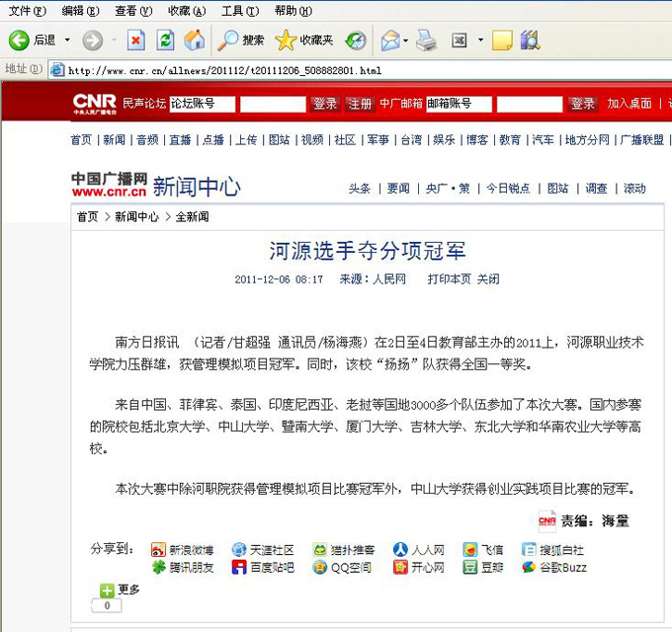Share the article to 人人网
This screenshot has height=632, width=672.
pos(419,550)
